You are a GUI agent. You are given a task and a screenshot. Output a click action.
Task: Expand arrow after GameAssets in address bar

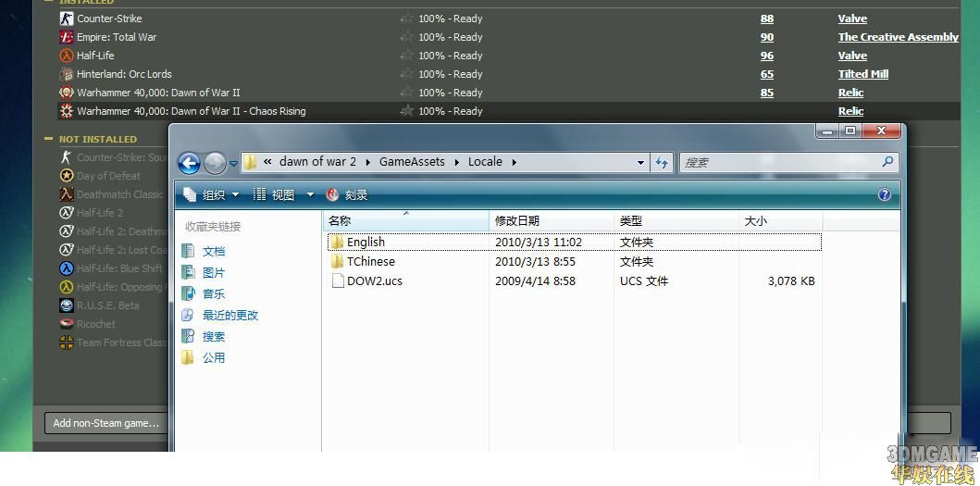(455, 162)
